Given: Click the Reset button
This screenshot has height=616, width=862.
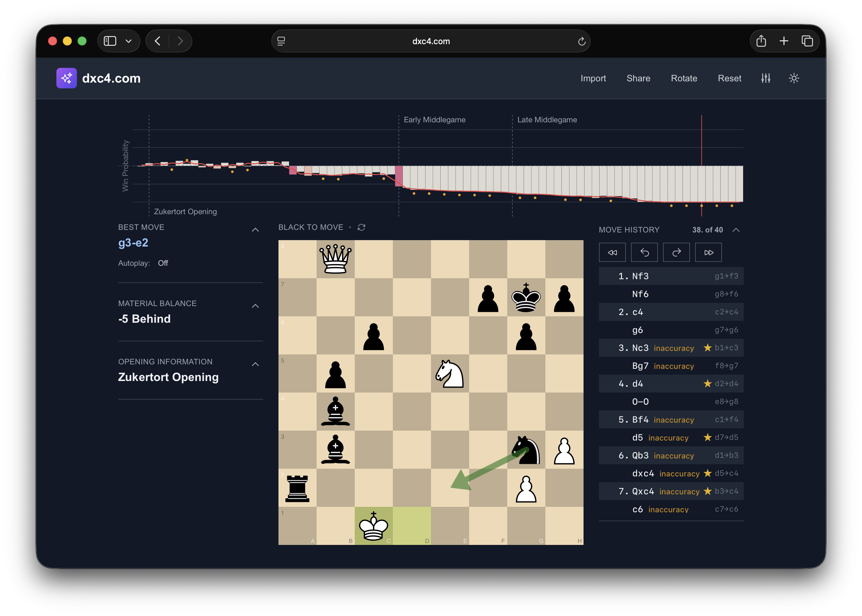Looking at the screenshot, I should (x=729, y=78).
